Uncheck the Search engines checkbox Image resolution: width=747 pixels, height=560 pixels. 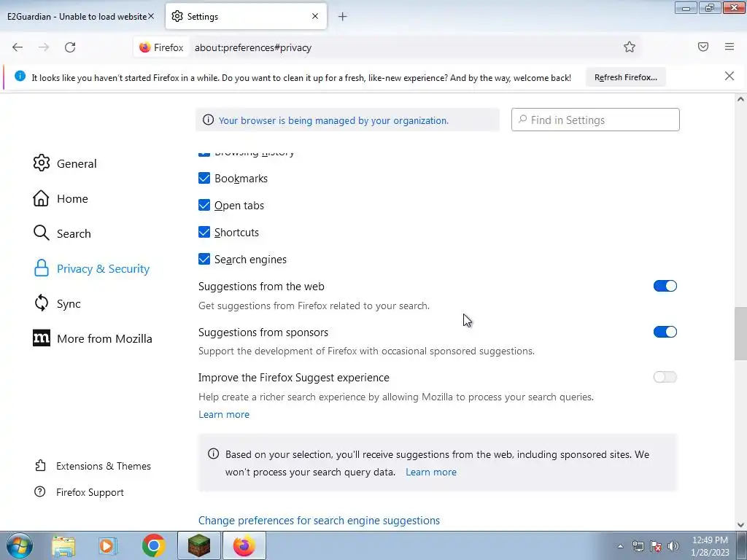(x=204, y=259)
